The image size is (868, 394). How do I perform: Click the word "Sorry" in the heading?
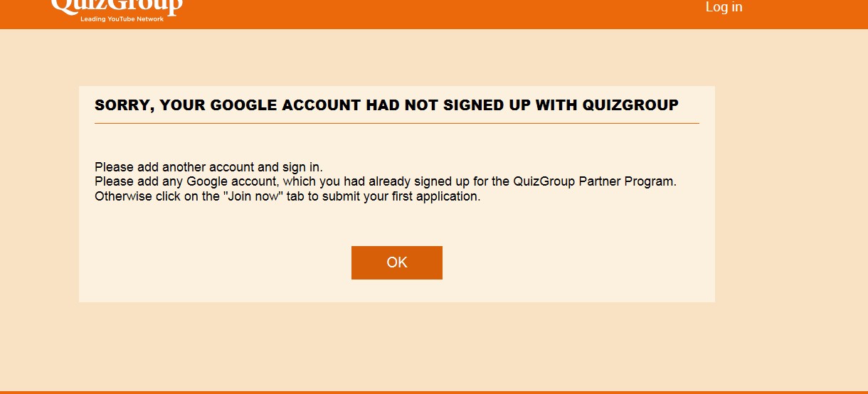point(123,105)
